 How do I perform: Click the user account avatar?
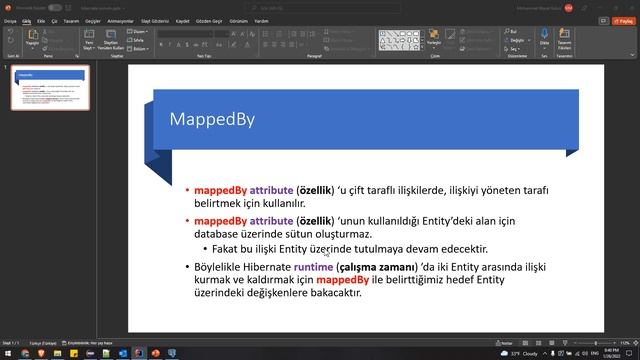tap(568, 8)
